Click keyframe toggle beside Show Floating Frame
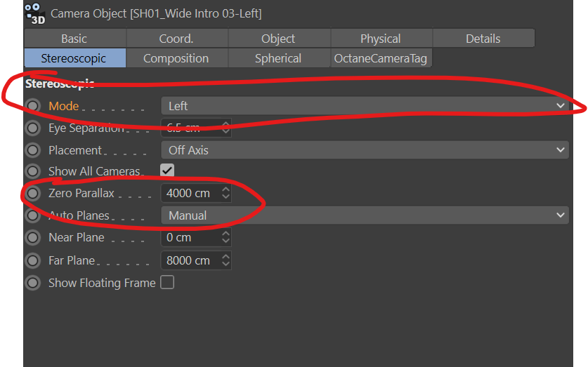Viewport: 588px width, 367px height. tap(33, 283)
